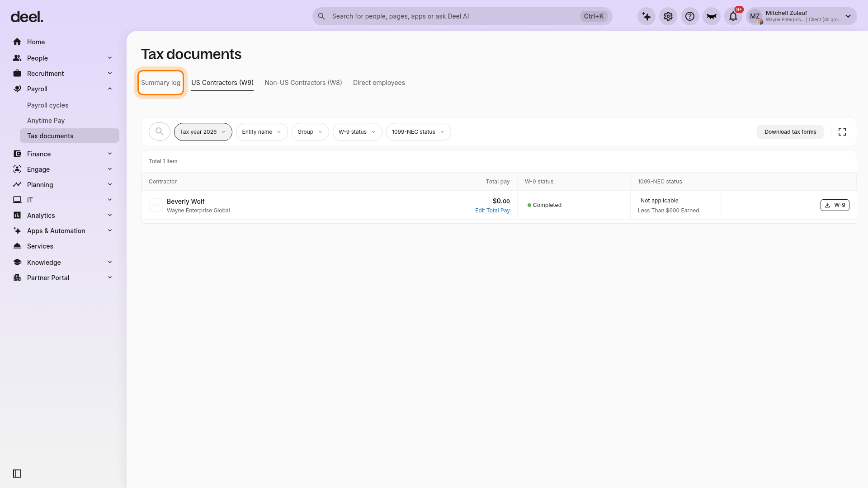Open the 1099-NEC status filter dropdown
Screen dimensions: 868x488
[418, 132]
